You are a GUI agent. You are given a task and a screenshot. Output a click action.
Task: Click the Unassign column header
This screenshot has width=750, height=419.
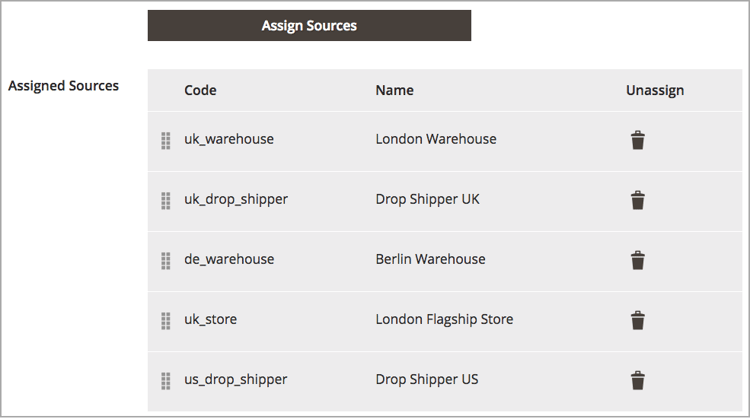pos(654,90)
